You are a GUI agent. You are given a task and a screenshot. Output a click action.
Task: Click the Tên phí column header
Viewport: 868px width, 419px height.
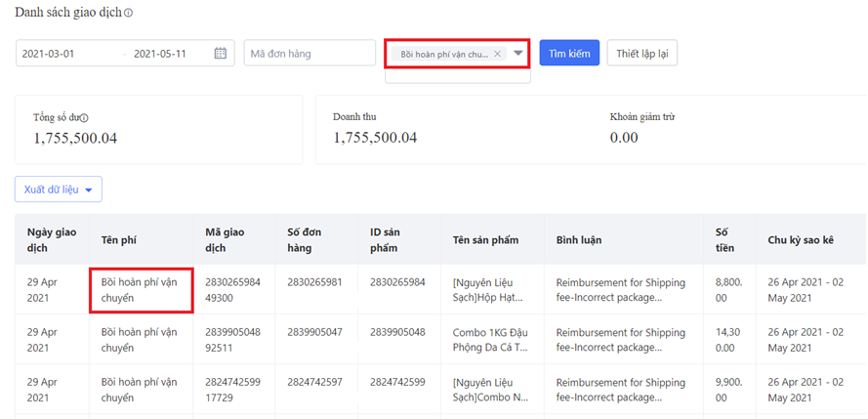(x=118, y=240)
